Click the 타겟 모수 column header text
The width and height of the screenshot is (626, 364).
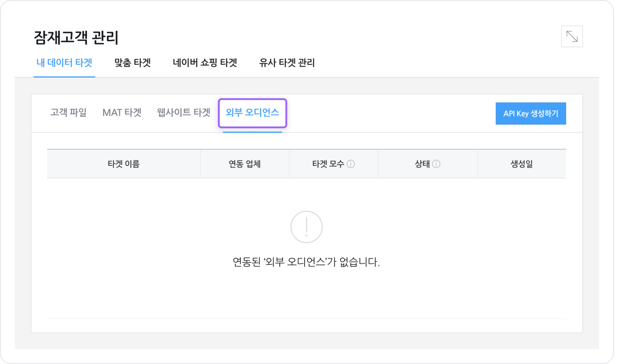328,164
